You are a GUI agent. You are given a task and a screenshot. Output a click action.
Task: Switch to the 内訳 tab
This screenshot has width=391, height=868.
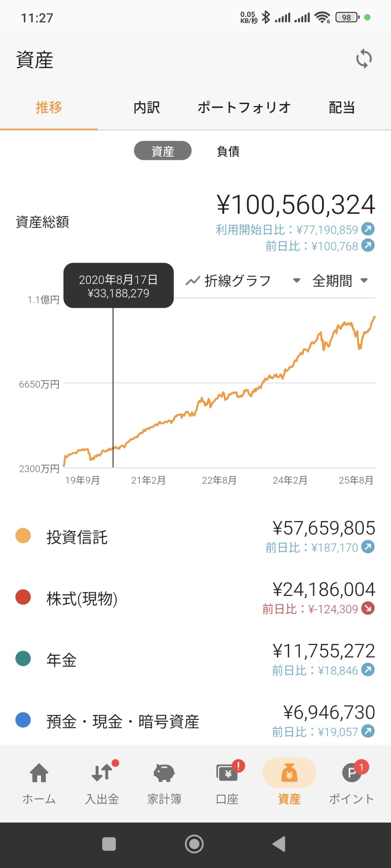(x=147, y=107)
